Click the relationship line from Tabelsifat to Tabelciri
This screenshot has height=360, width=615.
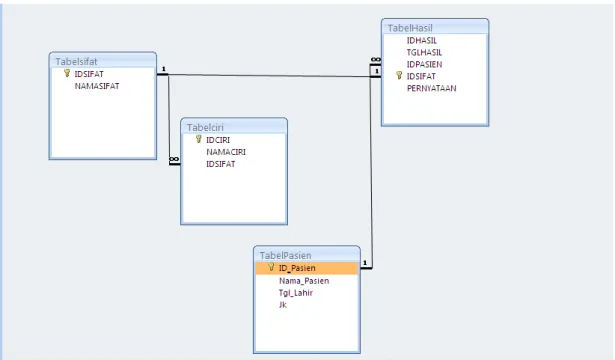169,118
